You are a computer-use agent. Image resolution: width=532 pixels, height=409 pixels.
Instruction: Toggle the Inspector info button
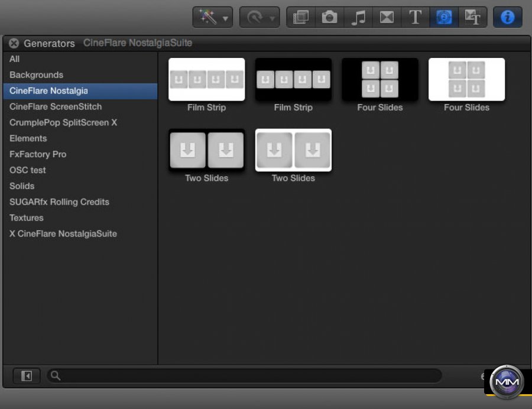(507, 18)
